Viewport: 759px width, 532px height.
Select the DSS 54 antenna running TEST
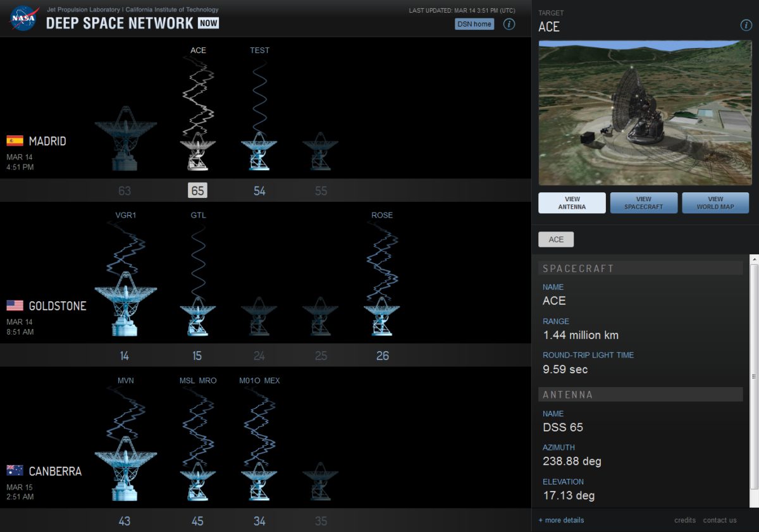pyautogui.click(x=259, y=149)
